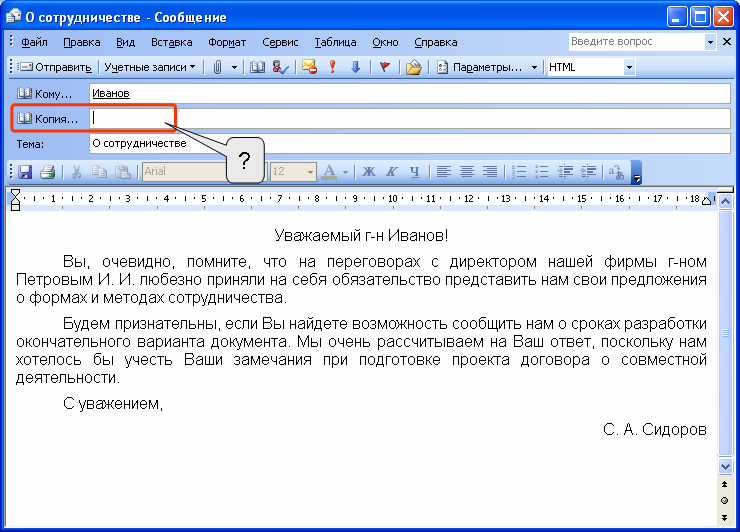Click the right indent marker on ruler
740x532 pixels.
pos(706,201)
